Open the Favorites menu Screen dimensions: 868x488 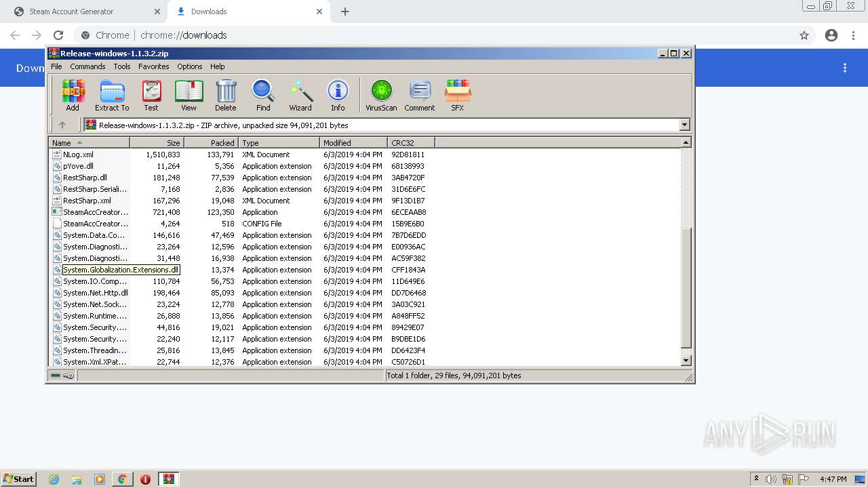[x=154, y=66]
